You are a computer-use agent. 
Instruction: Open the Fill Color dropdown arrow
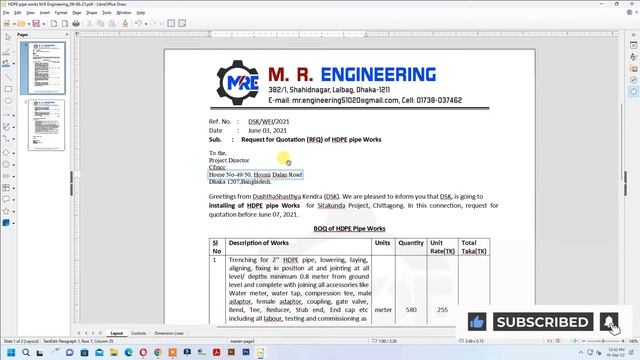click(13, 64)
